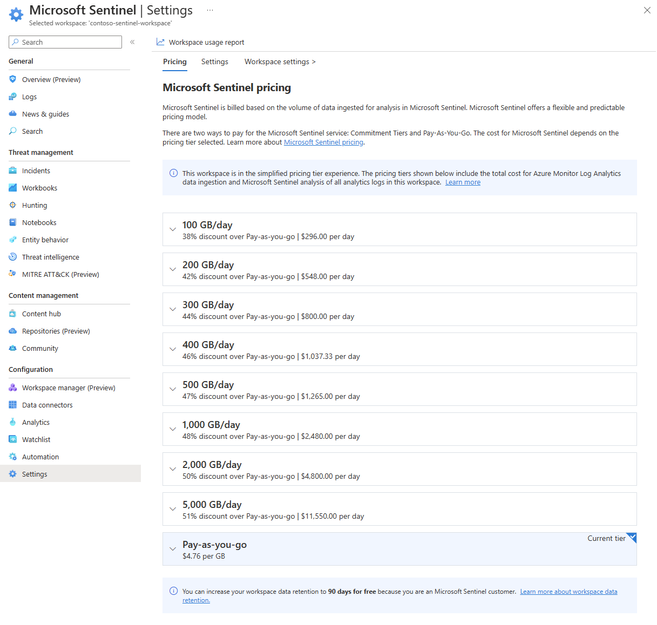Click the Workbooks chart icon
The image size is (657, 625).
[x=13, y=188]
